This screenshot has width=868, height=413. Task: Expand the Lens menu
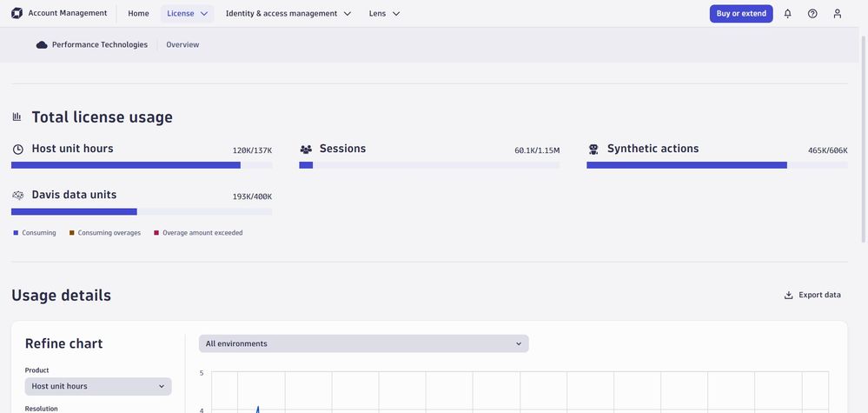384,14
